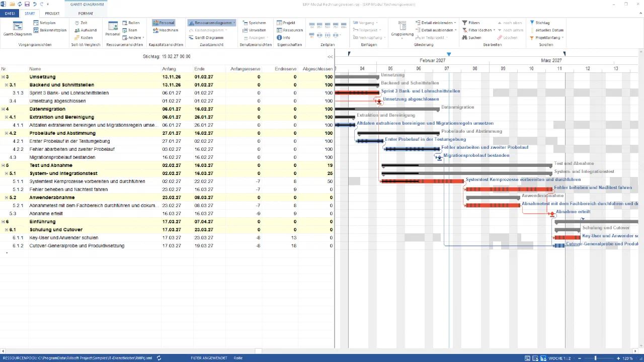Open Ressourcen properties
This screenshot has width=644, height=362.
click(x=289, y=30)
